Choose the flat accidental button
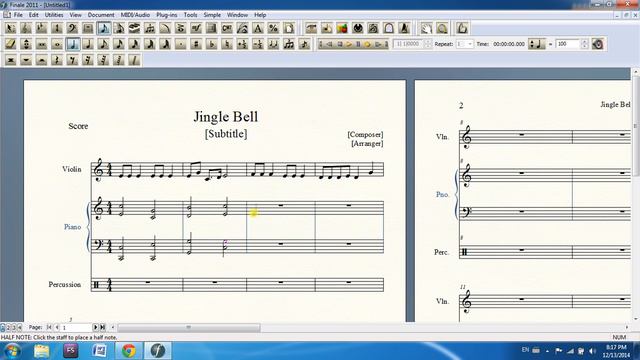Screen dimensions: 640x360 coord(211,44)
